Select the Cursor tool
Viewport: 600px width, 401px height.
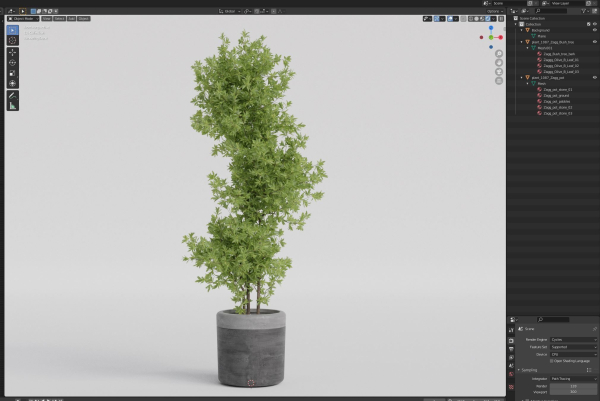coord(13,40)
